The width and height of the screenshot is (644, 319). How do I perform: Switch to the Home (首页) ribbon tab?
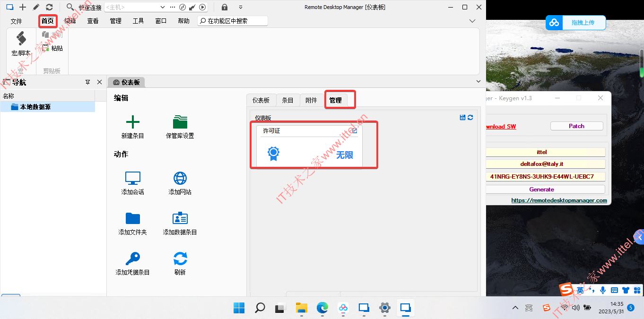click(47, 21)
